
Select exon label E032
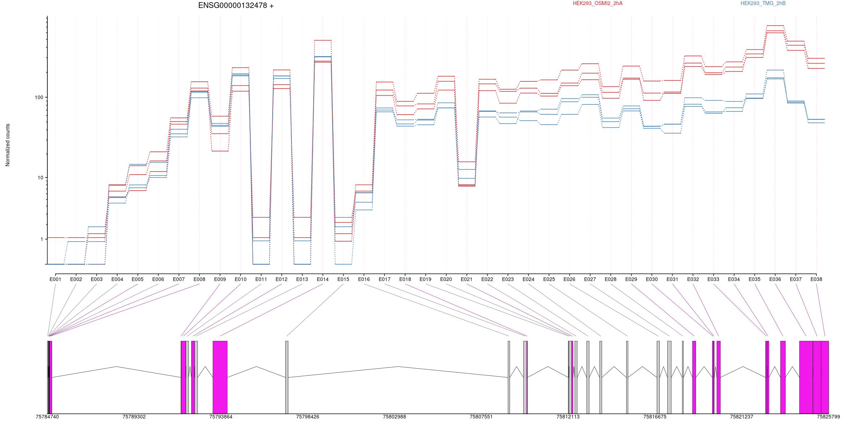coord(693,280)
